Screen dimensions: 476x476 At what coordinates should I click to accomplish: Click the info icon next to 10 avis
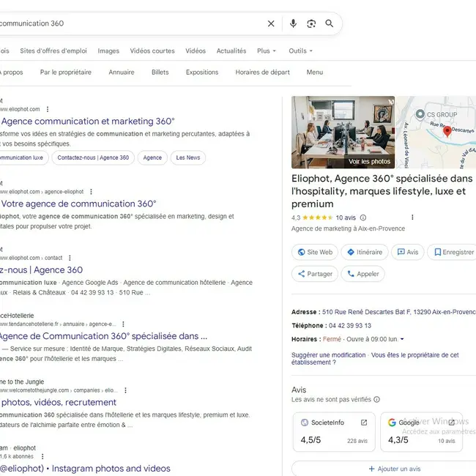point(363,217)
